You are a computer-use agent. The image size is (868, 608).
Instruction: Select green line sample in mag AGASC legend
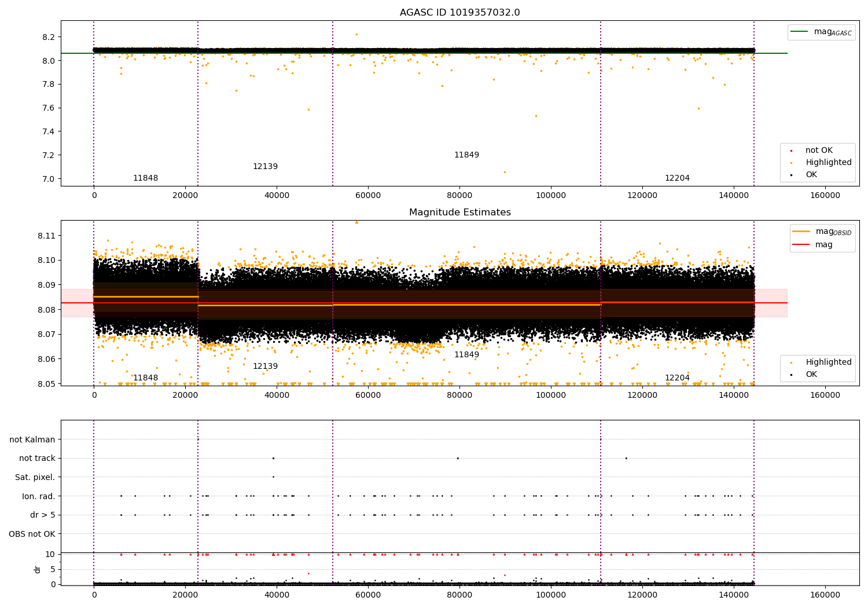coord(799,32)
